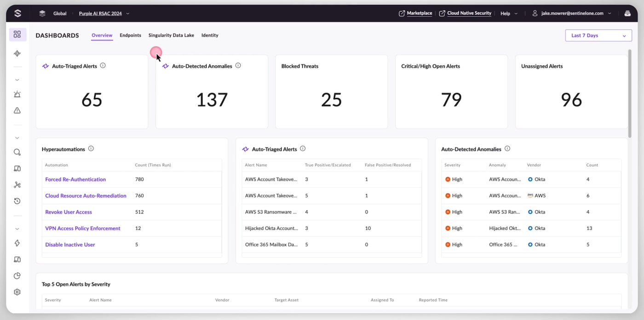Open the Last 7 Days time range dropdown
Screen dimensions: 644x320
pyautogui.click(x=598, y=35)
